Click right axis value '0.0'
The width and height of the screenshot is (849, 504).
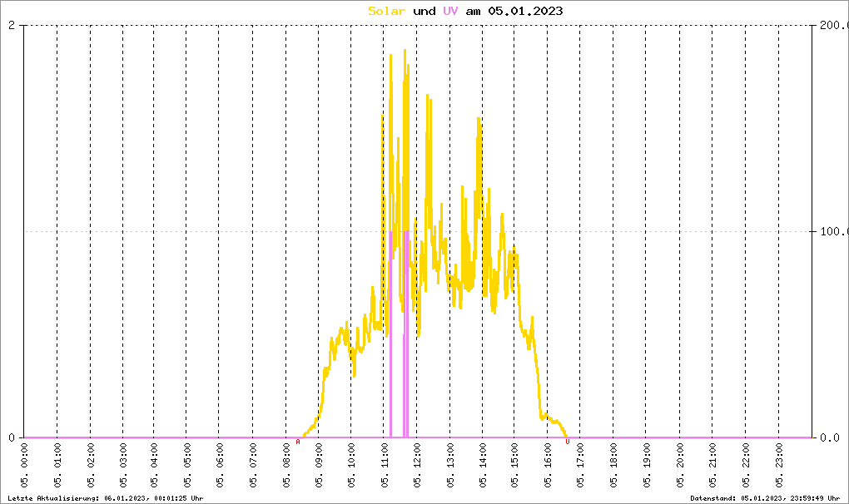point(830,437)
